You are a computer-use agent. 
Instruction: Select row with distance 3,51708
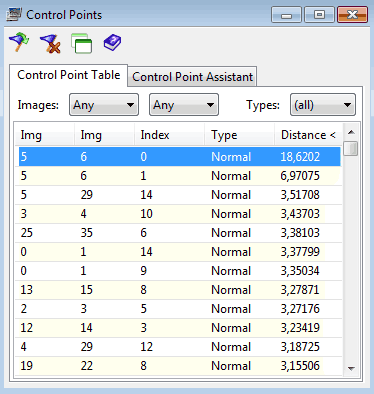(x=180, y=195)
